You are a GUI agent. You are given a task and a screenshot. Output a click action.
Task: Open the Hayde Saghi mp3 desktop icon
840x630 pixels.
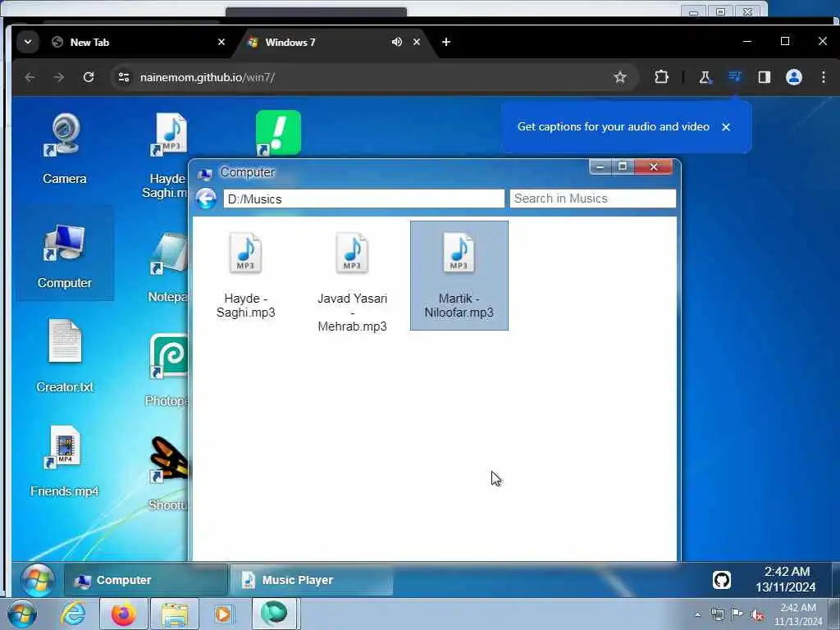[x=170, y=155]
